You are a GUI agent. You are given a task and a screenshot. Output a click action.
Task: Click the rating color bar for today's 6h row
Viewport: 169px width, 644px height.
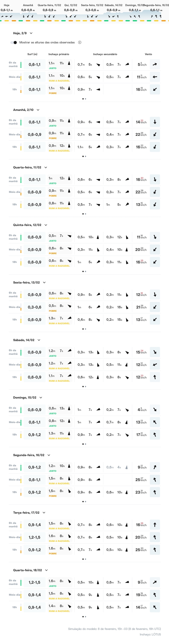pyautogui.click(x=21, y=65)
